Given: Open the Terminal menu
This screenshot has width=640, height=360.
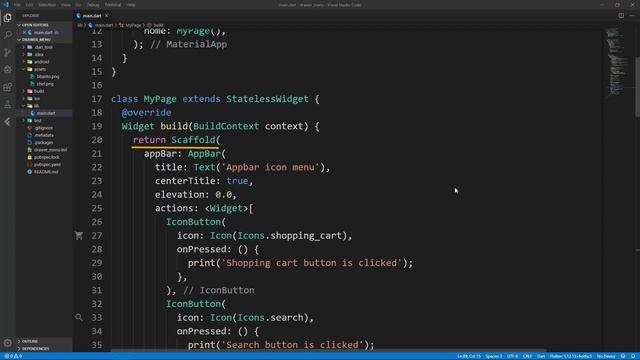Looking at the screenshot, I should [113, 5].
